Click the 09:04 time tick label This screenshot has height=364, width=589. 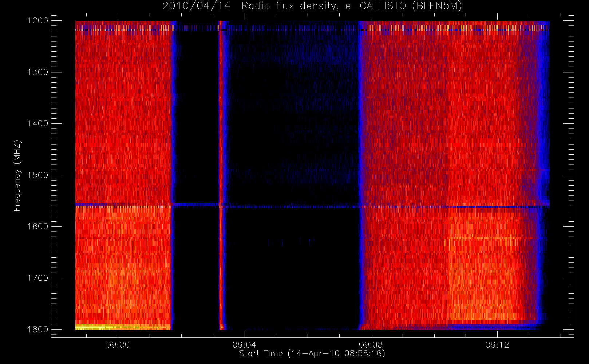coord(244,345)
